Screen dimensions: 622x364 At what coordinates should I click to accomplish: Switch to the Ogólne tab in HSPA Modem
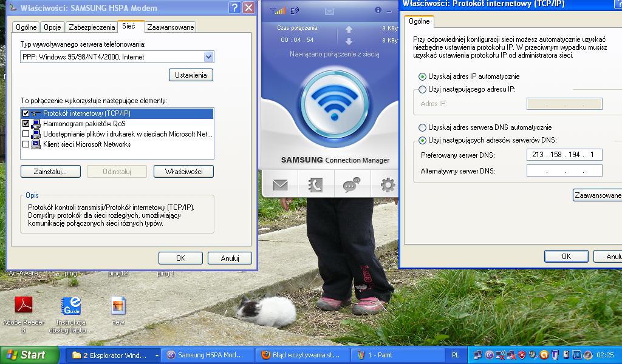tap(26, 27)
